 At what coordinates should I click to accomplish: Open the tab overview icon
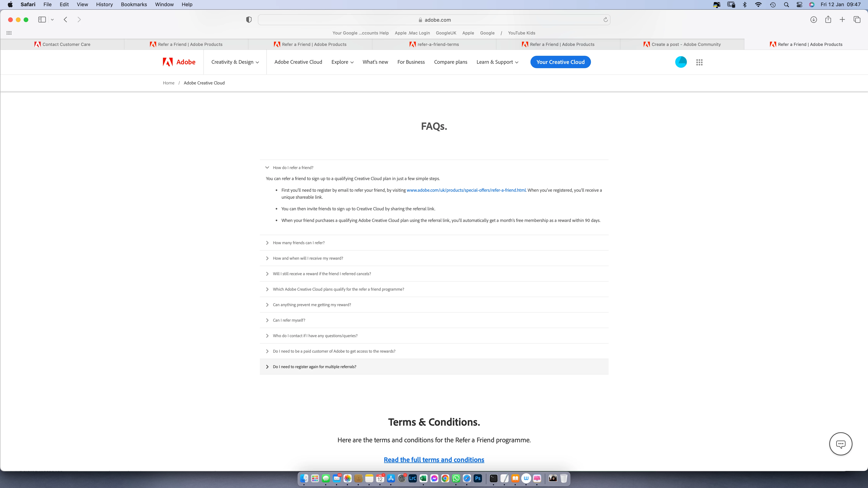(x=857, y=20)
